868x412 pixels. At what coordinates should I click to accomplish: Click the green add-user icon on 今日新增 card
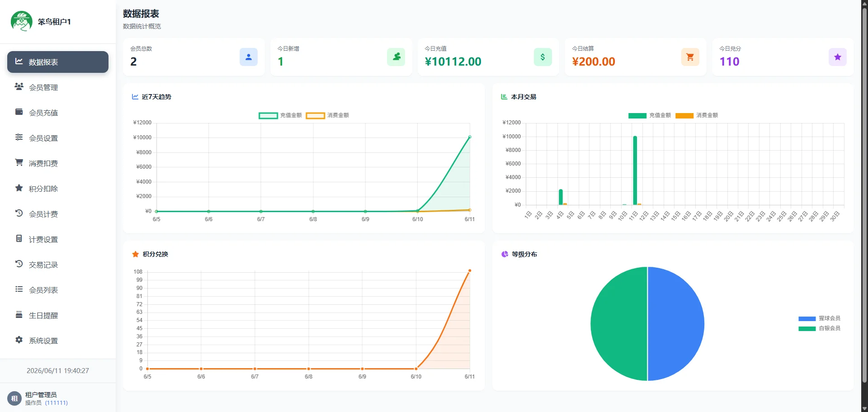(396, 57)
